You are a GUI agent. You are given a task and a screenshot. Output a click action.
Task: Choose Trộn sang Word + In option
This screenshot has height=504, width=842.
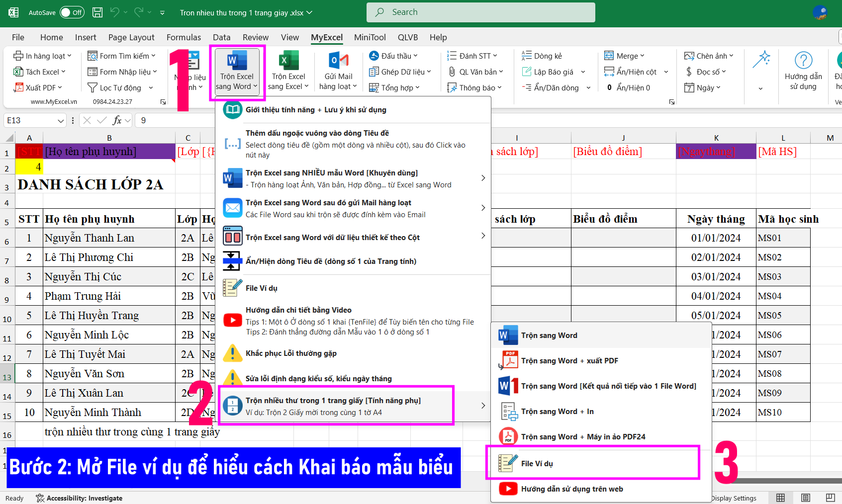[x=557, y=412]
